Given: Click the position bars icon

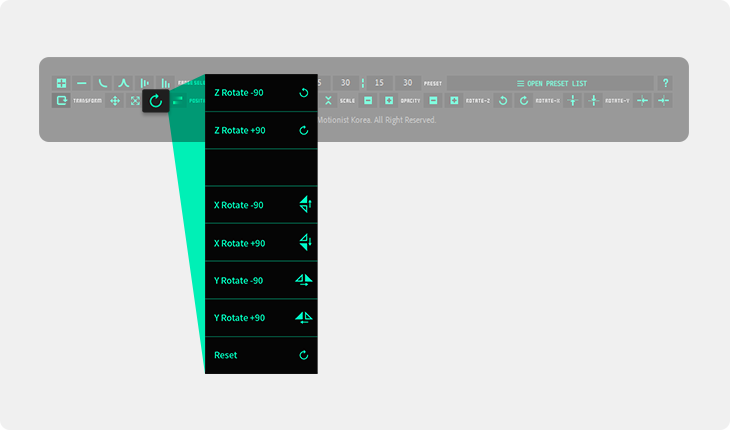Looking at the screenshot, I should pos(177,101).
